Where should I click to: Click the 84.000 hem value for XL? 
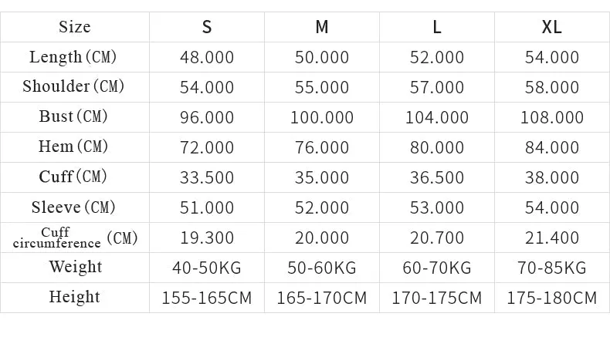pyautogui.click(x=551, y=147)
